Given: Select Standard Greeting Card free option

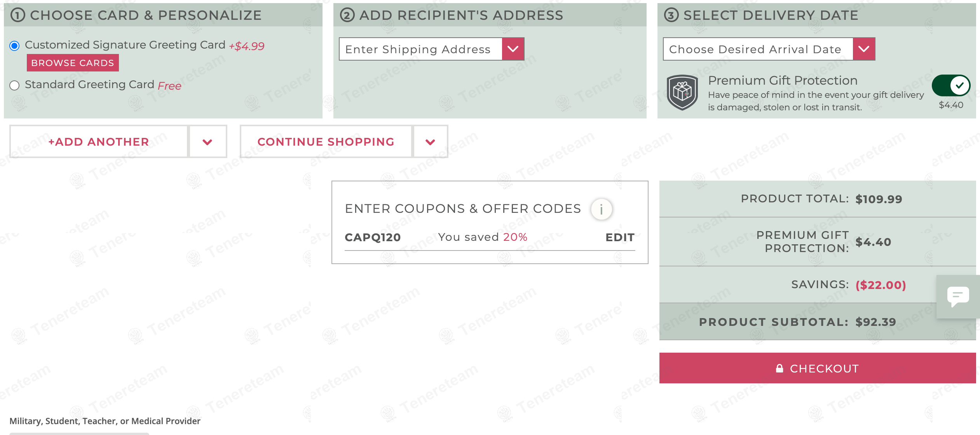Looking at the screenshot, I should click(x=14, y=85).
